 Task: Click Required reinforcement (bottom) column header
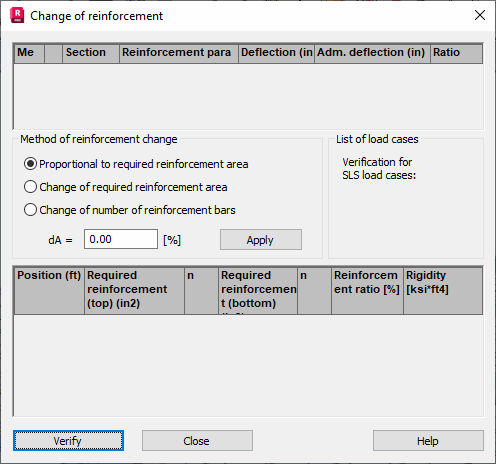pos(258,290)
